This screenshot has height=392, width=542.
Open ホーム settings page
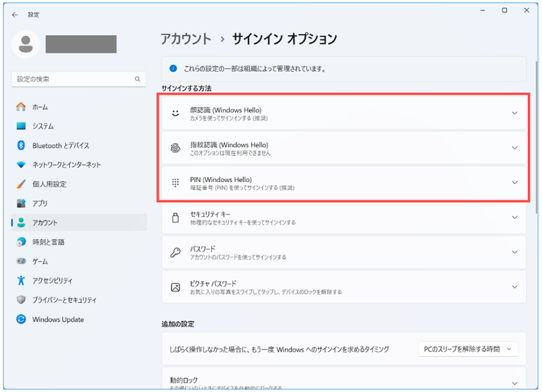[79, 107]
